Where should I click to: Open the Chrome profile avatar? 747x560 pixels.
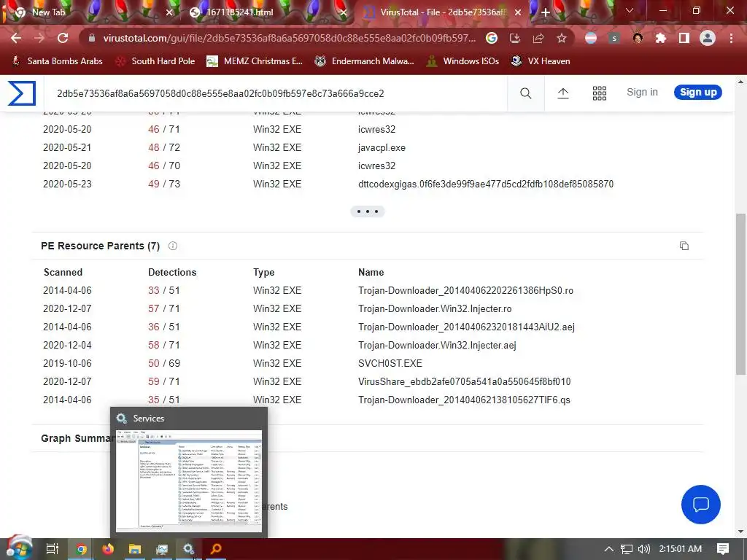pos(708,38)
